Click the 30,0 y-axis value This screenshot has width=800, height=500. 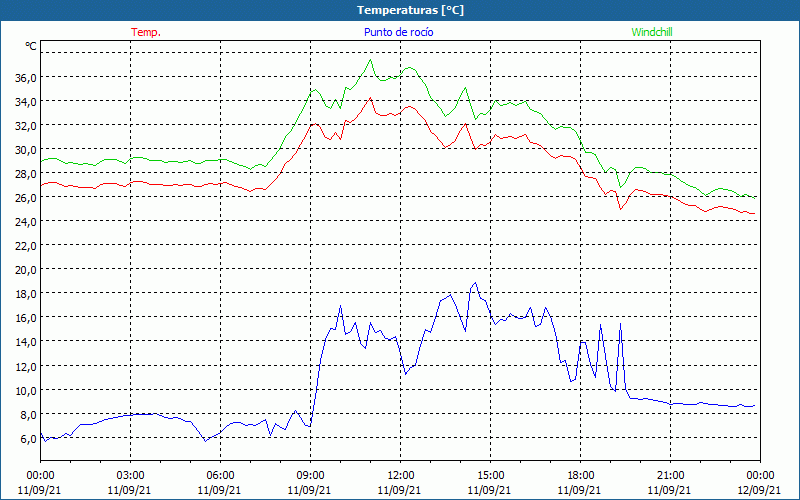point(26,149)
